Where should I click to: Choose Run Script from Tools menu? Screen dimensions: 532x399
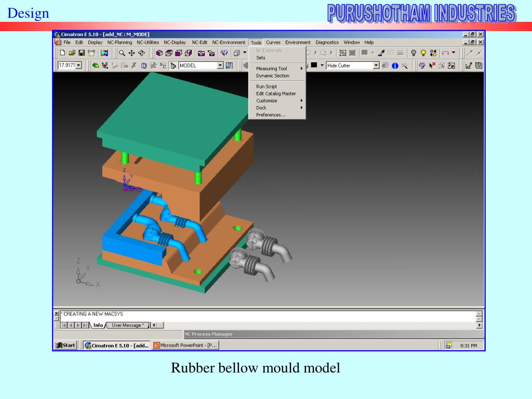[277, 87]
